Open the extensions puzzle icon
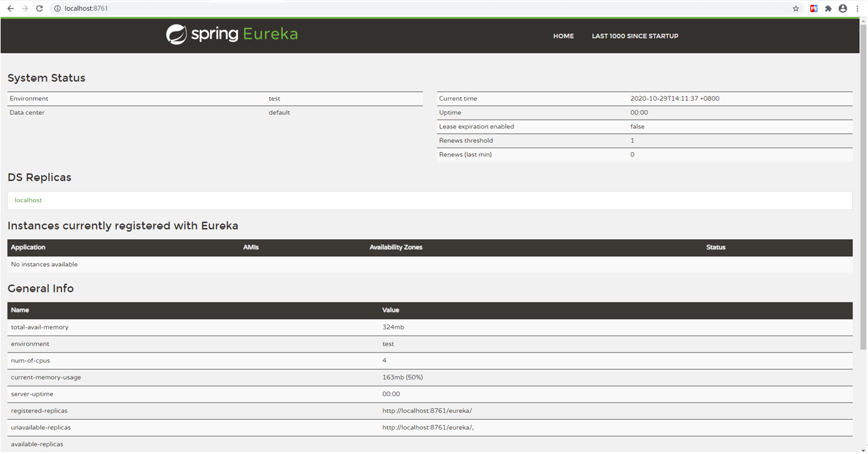The height and width of the screenshot is (454, 868). pyautogui.click(x=828, y=9)
